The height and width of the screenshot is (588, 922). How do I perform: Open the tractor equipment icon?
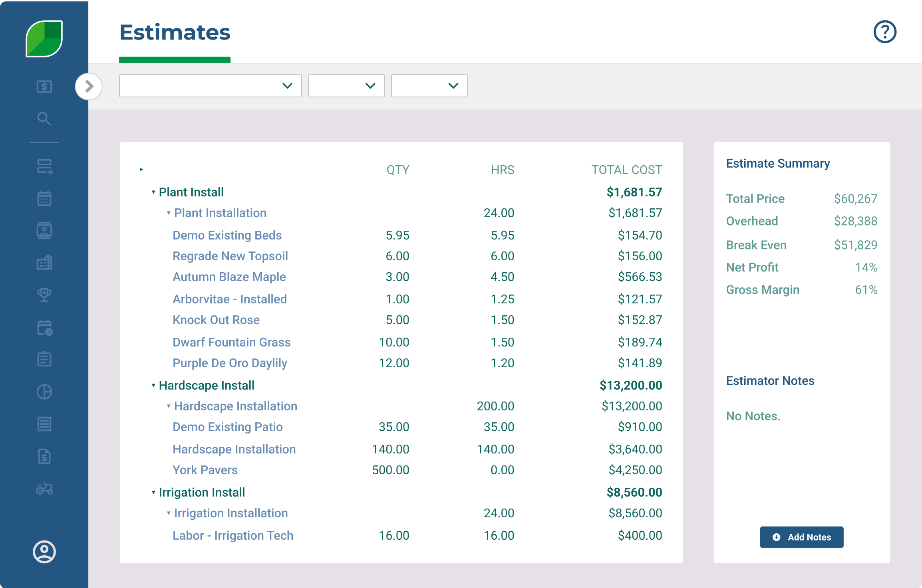pyautogui.click(x=44, y=489)
